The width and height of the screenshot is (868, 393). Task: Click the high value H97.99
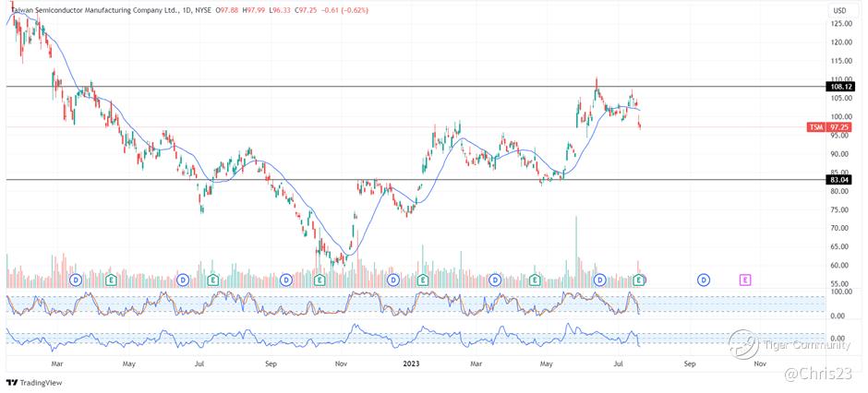pos(253,10)
